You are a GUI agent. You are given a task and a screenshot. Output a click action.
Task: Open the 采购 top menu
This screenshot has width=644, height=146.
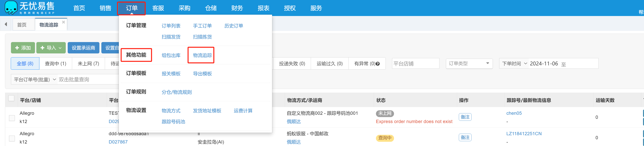pos(184,8)
